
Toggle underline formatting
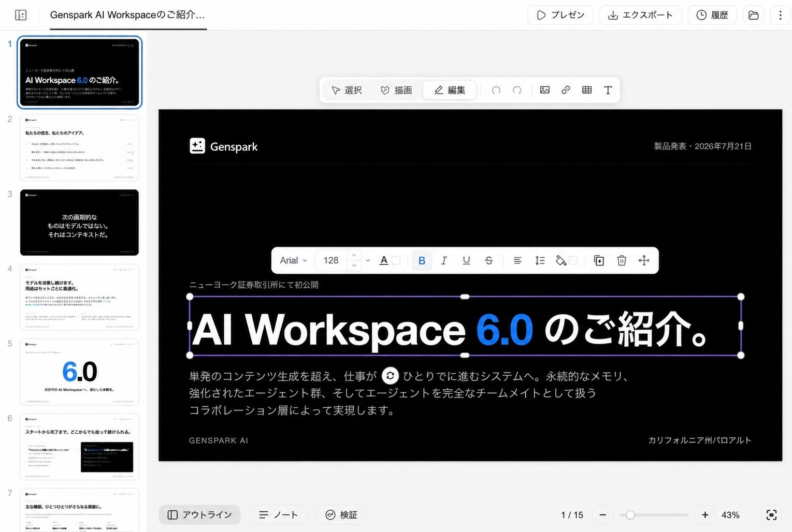tap(466, 260)
